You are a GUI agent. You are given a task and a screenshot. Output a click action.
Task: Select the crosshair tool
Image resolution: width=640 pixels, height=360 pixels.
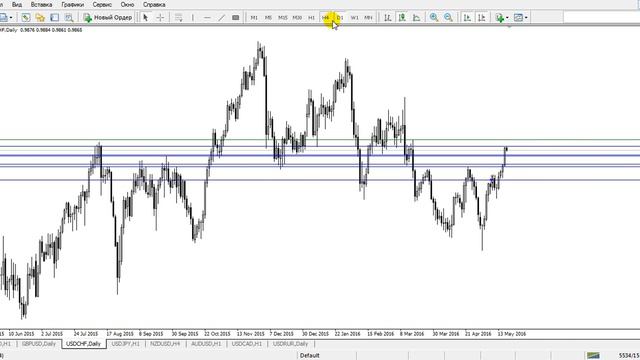point(160,18)
